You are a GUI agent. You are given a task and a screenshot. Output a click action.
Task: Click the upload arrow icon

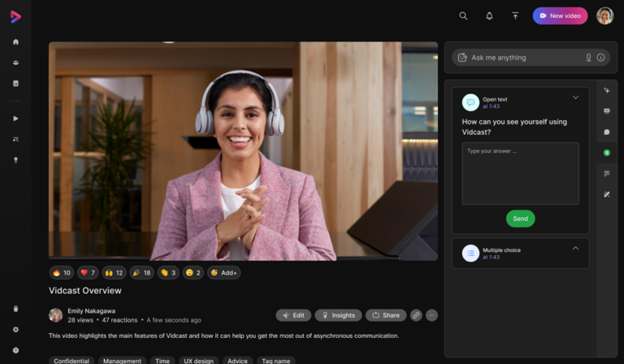[x=515, y=15]
